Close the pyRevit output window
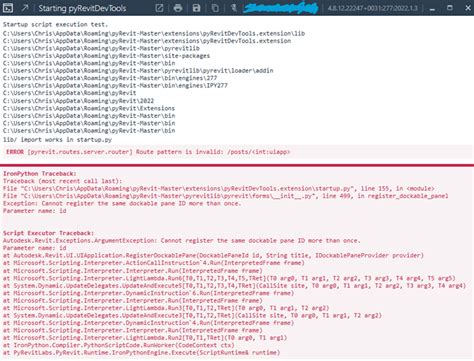Image resolution: width=474 pixels, height=361 pixels. click(x=468, y=7)
